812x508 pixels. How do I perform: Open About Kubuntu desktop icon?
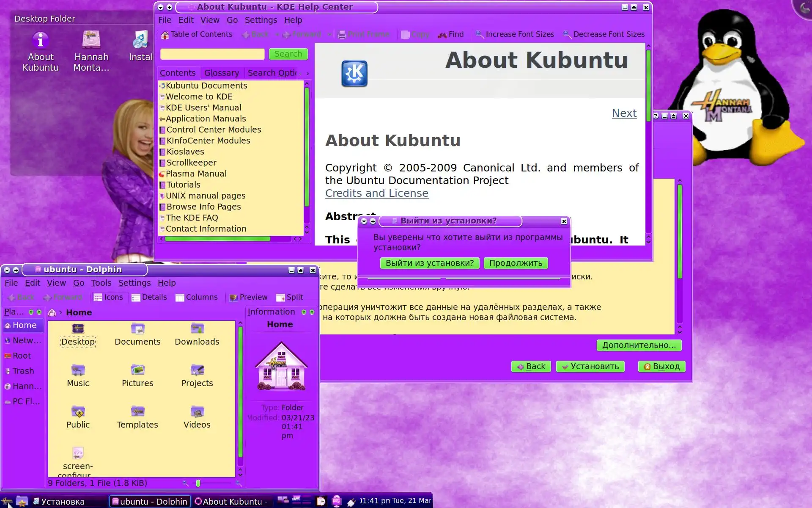click(x=41, y=41)
